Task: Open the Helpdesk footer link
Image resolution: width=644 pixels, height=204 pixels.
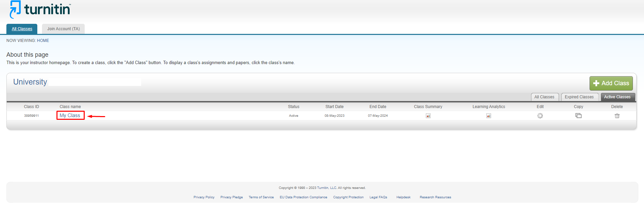Action: [x=403, y=197]
